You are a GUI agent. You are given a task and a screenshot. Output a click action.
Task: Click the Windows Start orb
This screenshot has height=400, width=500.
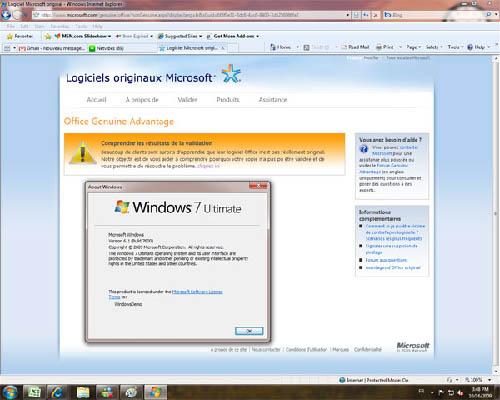tap(10, 392)
